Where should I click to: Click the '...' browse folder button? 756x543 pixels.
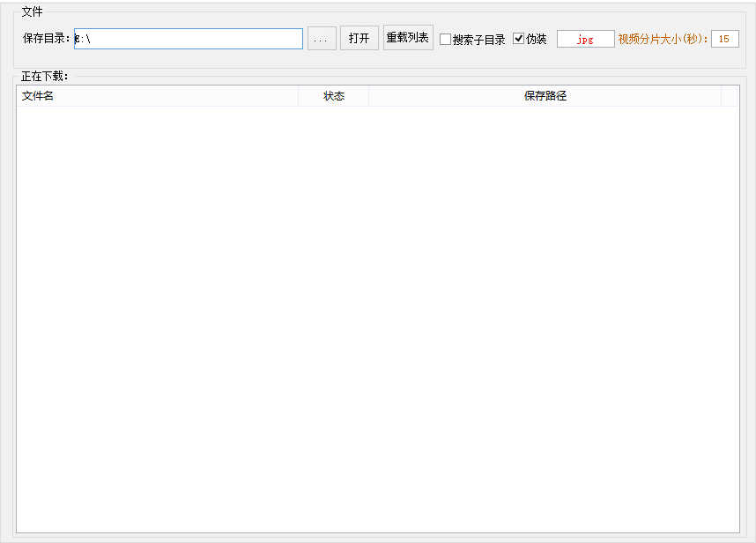point(322,39)
